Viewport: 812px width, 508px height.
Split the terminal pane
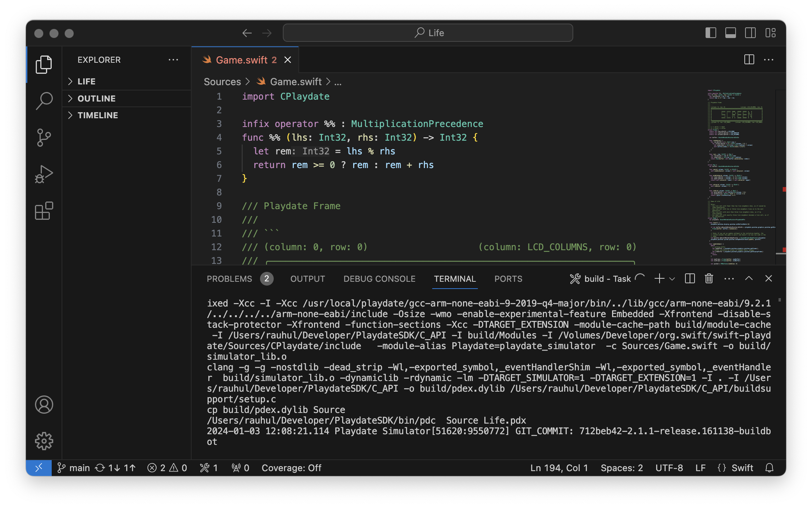point(690,279)
